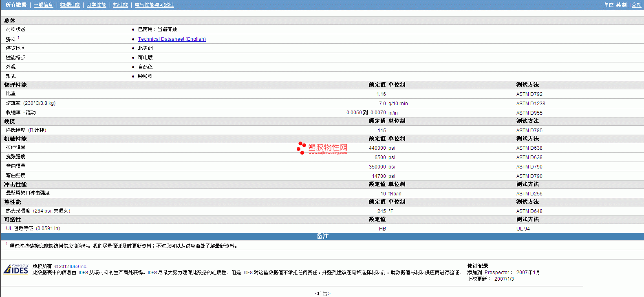Click the 备注 notes header bar
The width and height of the screenshot is (644, 297).
(322, 237)
